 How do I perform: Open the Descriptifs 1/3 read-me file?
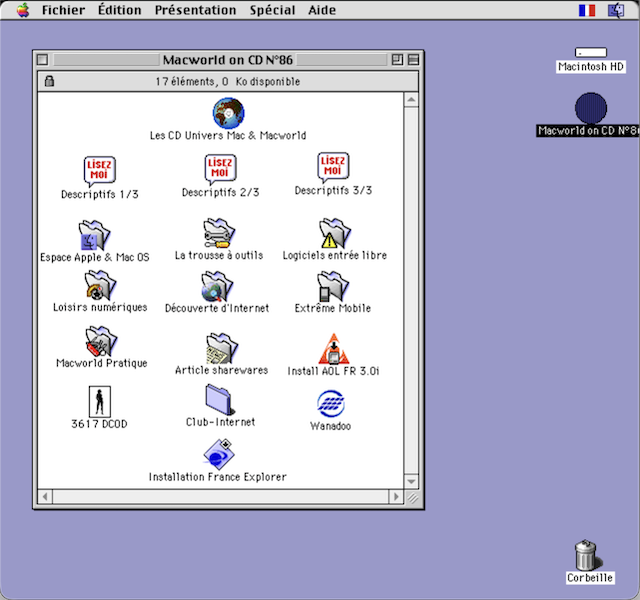pyautogui.click(x=99, y=171)
